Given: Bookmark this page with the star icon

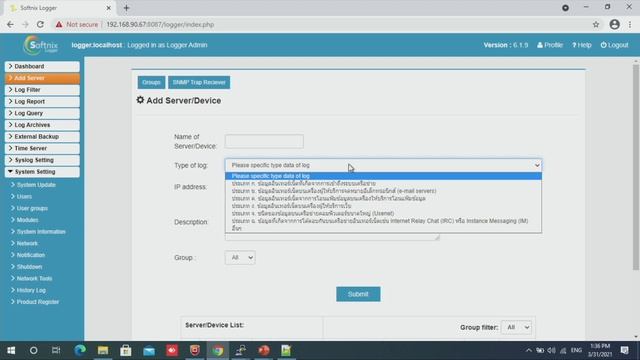Looking at the screenshot, I should point(596,24).
